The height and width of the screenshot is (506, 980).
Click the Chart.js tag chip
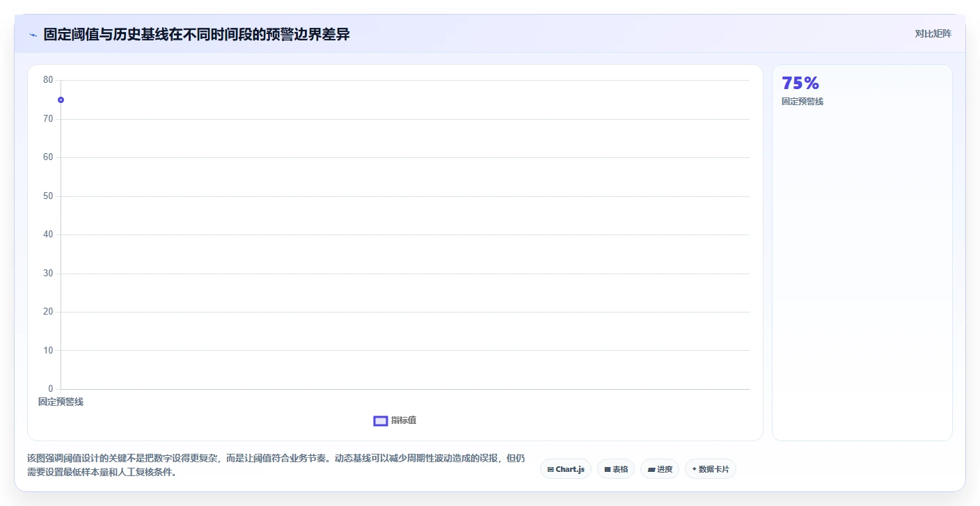pos(566,469)
